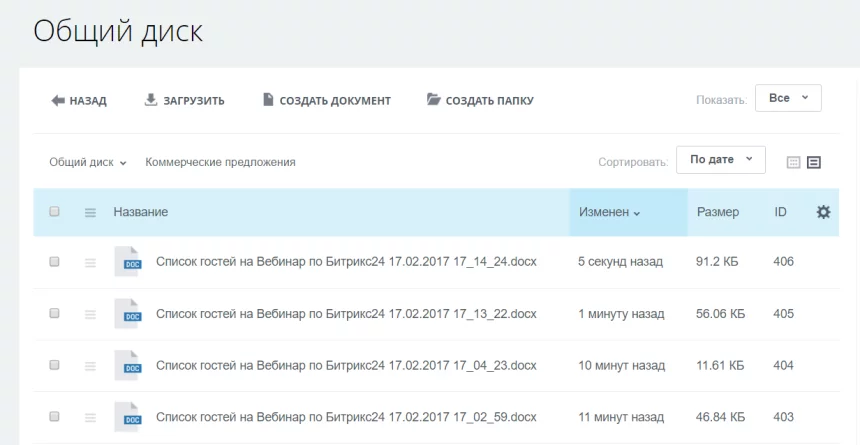This screenshot has height=445, width=860.
Task: Click DOC file icon for 17_02_59.docx
Action: click(x=129, y=417)
